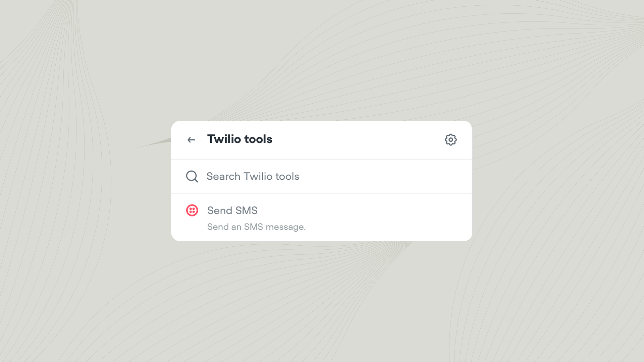Click the Twilio tools title

tap(240, 139)
